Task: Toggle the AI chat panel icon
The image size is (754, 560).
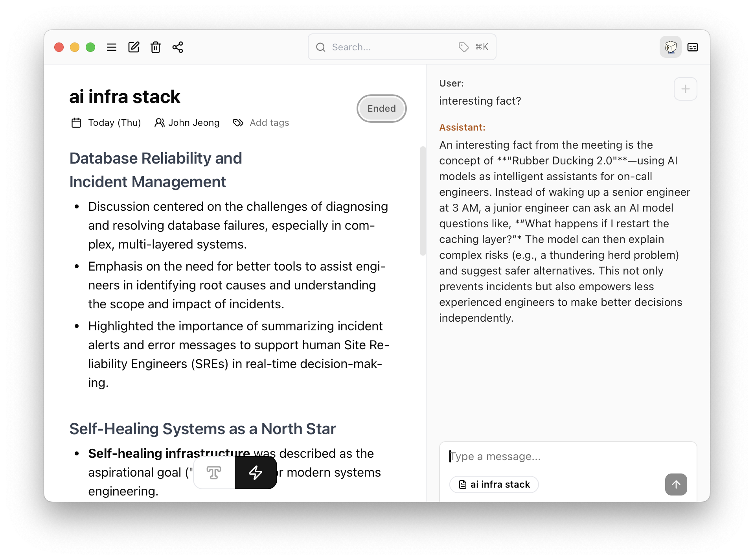Action: [x=670, y=47]
